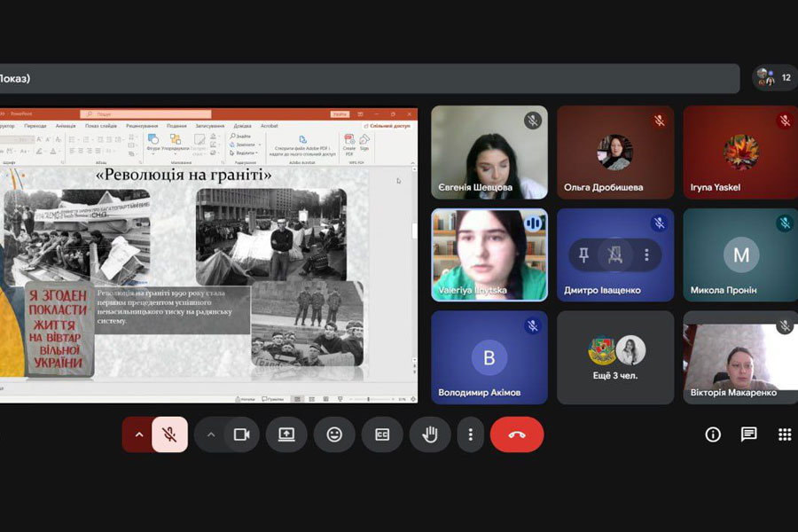Open chat with everyone
This screenshot has height=532, width=798.
[748, 434]
